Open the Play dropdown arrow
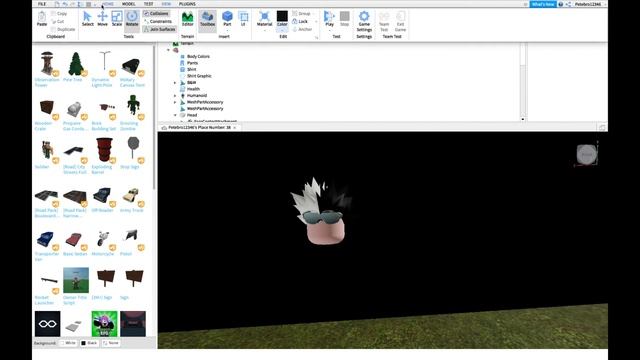This screenshot has height=360, width=640. [x=329, y=30]
